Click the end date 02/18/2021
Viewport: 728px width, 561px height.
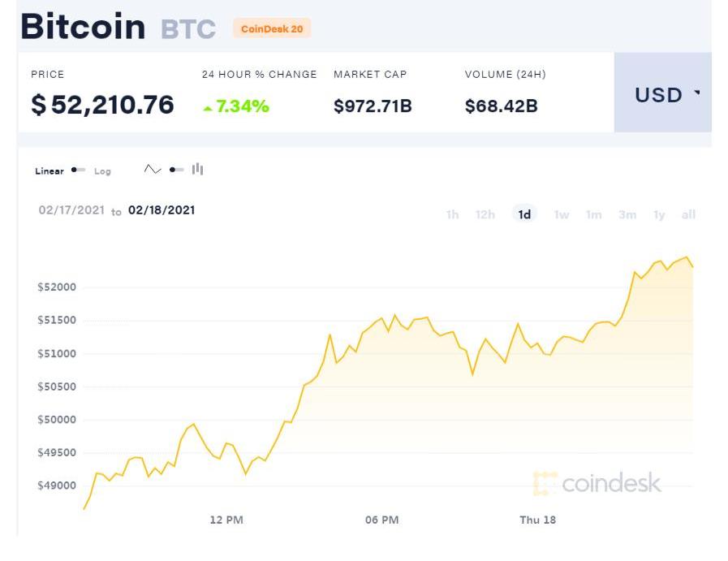pyautogui.click(x=162, y=210)
